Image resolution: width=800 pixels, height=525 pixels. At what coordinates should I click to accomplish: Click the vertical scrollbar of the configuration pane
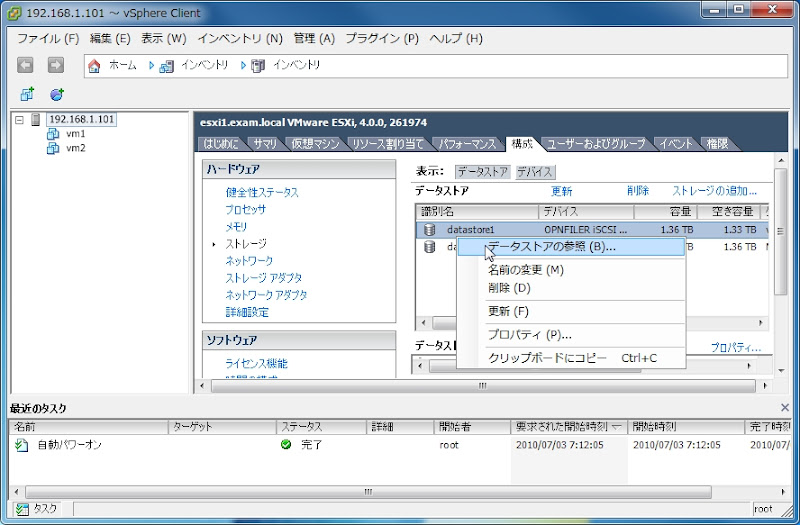point(781,231)
